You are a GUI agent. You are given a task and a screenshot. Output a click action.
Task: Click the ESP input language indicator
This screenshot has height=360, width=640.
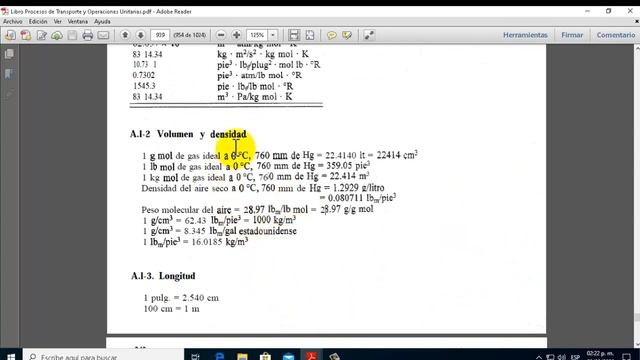[575, 357]
